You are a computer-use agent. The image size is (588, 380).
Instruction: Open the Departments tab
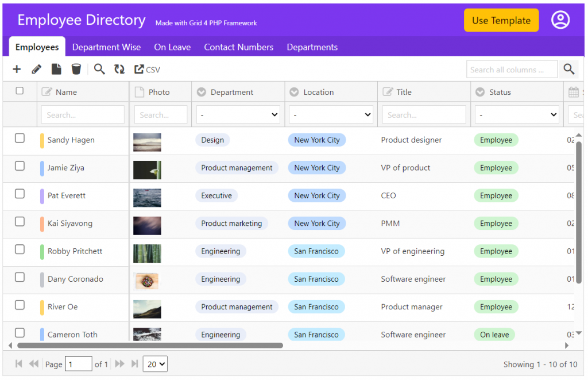(x=312, y=47)
